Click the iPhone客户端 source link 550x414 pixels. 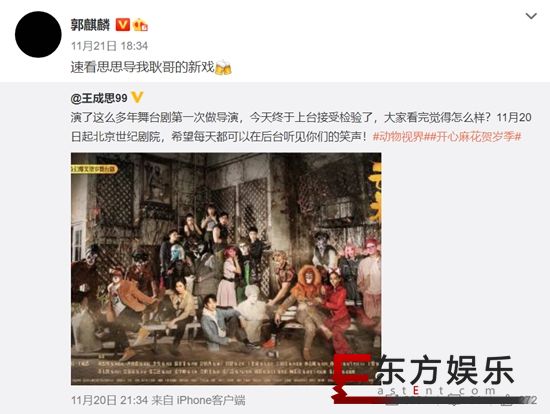pyautogui.click(x=210, y=400)
